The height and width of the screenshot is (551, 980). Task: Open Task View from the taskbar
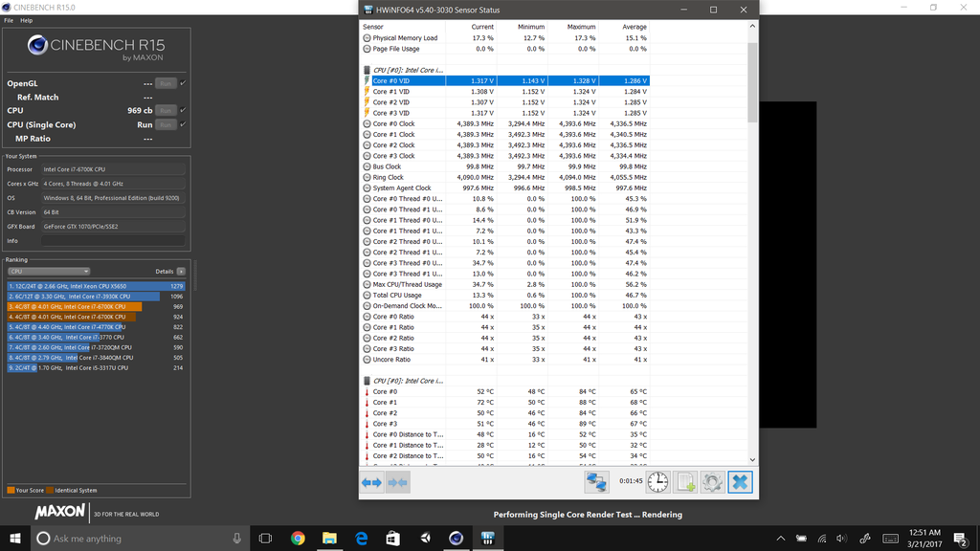click(266, 538)
